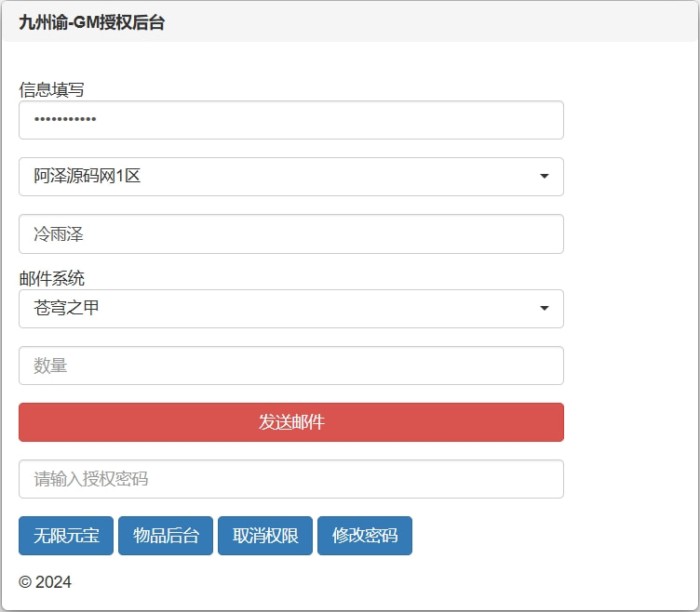Open the 阿泽源码网1区 server select box
This screenshot has height=612, width=700.
pos(290,177)
